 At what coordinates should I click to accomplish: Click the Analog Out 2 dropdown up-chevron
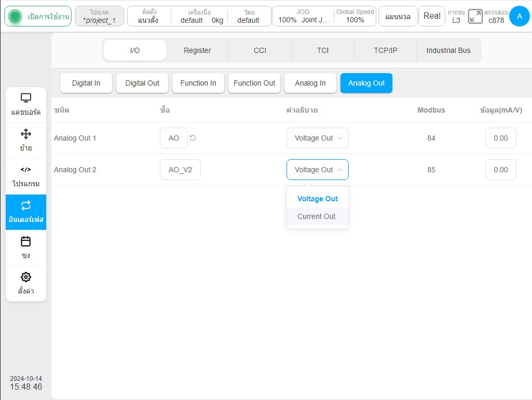coord(339,170)
